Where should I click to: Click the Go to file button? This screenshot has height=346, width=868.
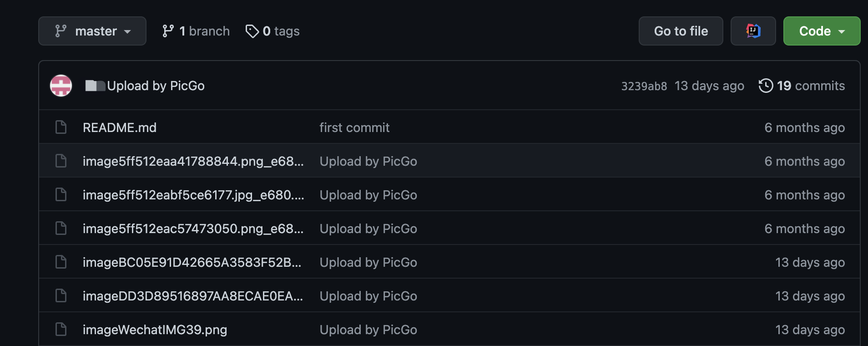click(x=681, y=31)
